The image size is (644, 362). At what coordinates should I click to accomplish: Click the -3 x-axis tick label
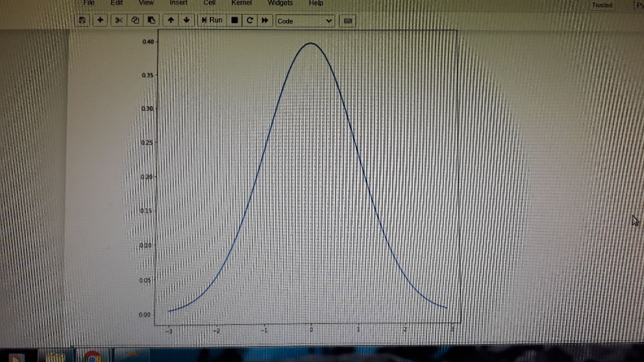tap(169, 331)
